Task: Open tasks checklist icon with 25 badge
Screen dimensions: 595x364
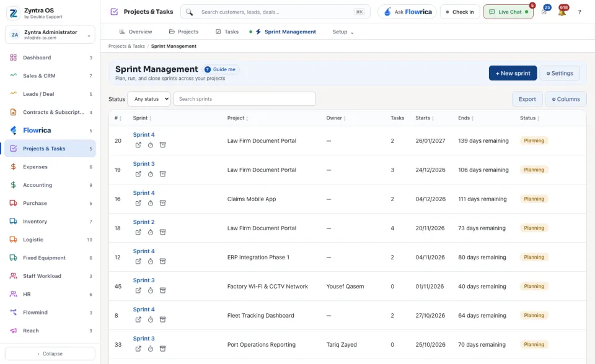Action: click(x=544, y=12)
